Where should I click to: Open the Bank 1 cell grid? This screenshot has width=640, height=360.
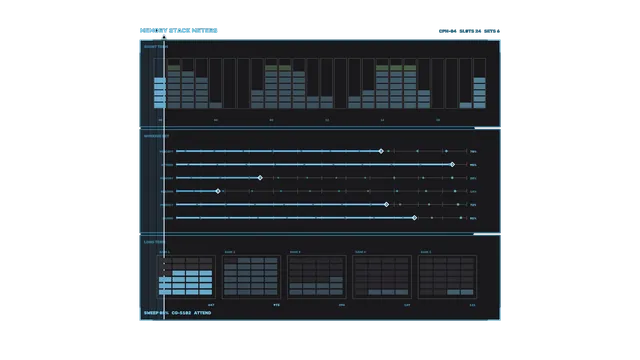(186, 277)
